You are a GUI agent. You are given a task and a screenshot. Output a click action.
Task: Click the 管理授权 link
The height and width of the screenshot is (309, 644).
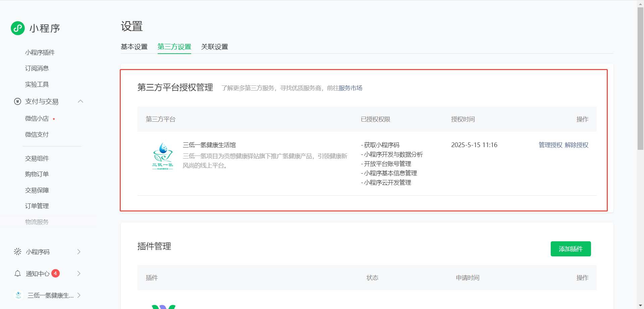click(x=550, y=145)
